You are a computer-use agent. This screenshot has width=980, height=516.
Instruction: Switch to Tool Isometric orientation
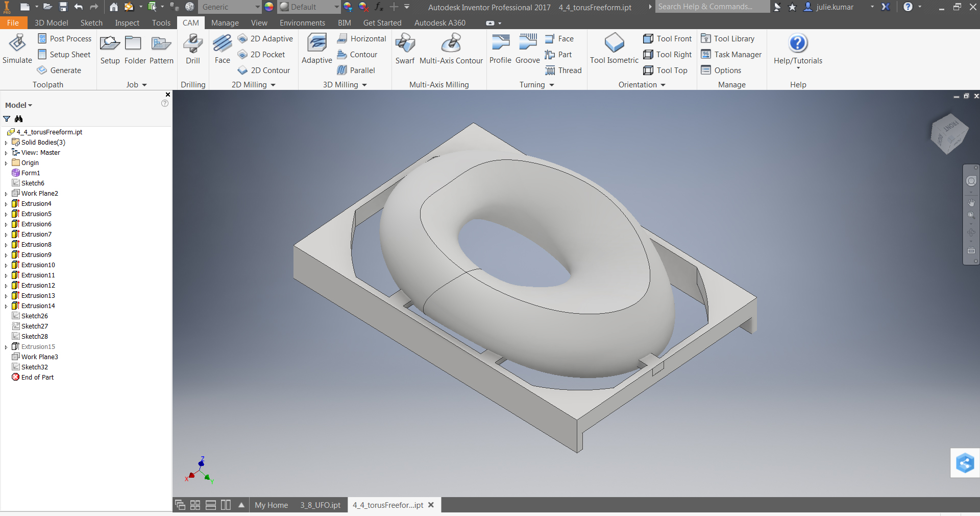click(x=614, y=49)
